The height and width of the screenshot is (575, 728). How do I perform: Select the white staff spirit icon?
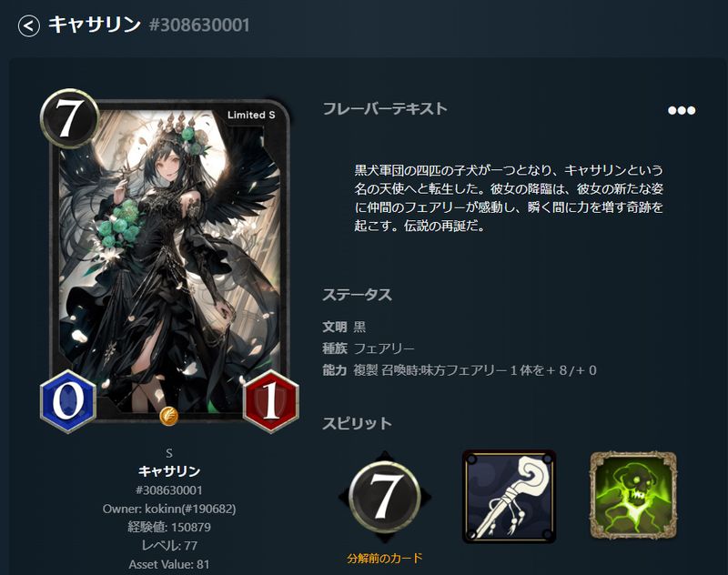(x=509, y=497)
